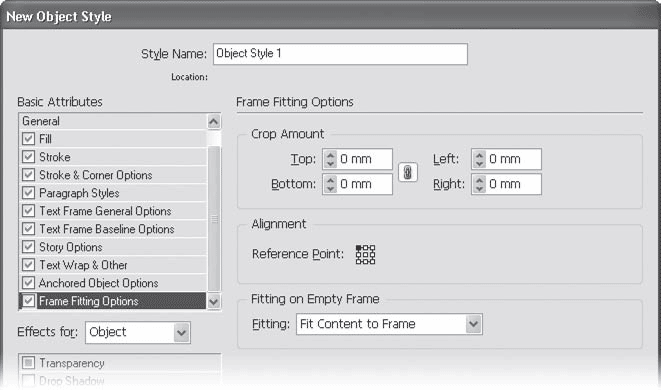Image resolution: width=661 pixels, height=390 pixels.
Task: Toggle the Stroke attribute checkbox
Action: tap(28, 157)
